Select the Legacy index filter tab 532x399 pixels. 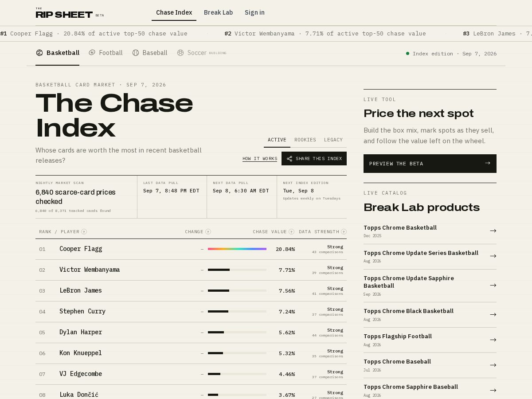tap(333, 140)
